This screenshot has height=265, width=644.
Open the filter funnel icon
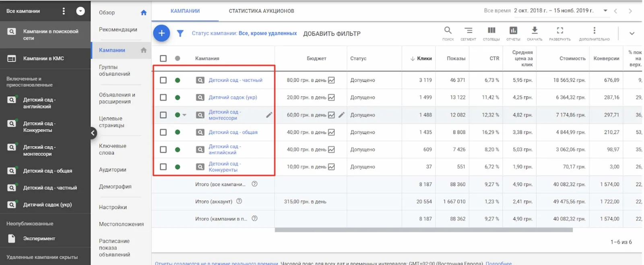(x=180, y=33)
